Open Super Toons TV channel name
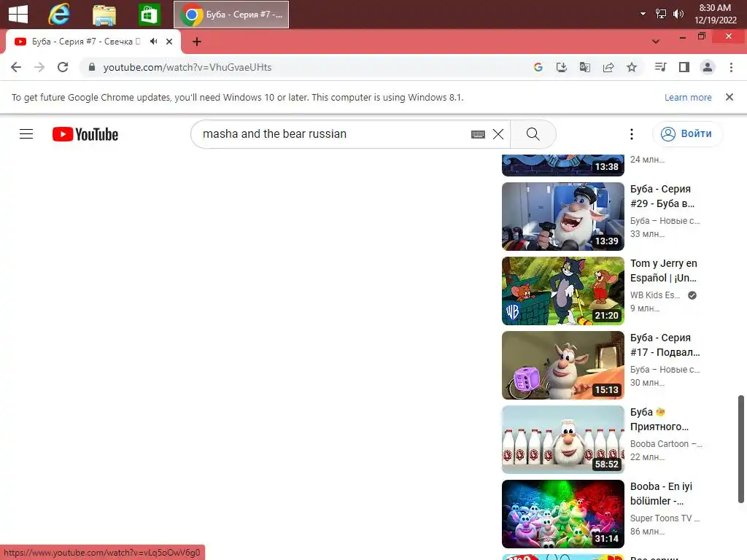 (665, 518)
